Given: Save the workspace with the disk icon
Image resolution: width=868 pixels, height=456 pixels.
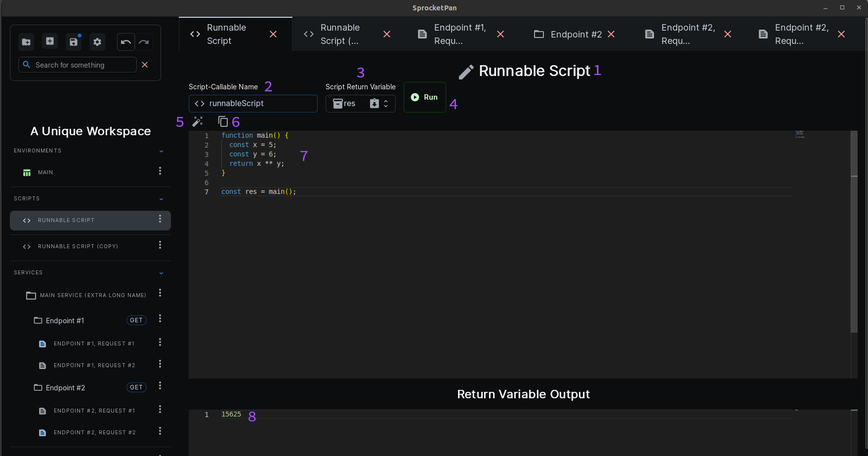Looking at the screenshot, I should pyautogui.click(x=74, y=42).
